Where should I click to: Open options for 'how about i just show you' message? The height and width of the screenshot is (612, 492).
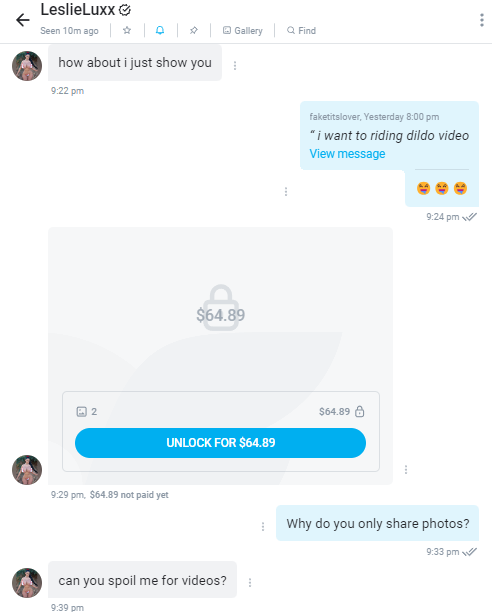(x=235, y=66)
